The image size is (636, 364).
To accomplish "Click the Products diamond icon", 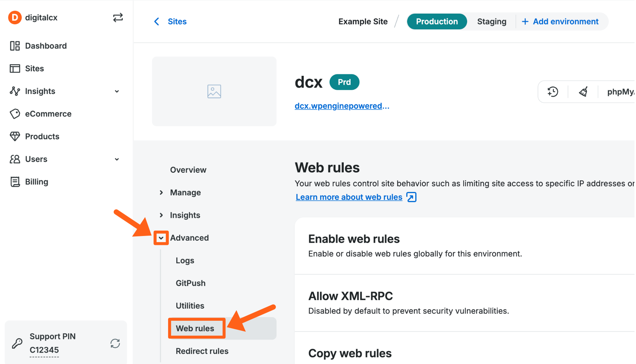I will coord(15,136).
